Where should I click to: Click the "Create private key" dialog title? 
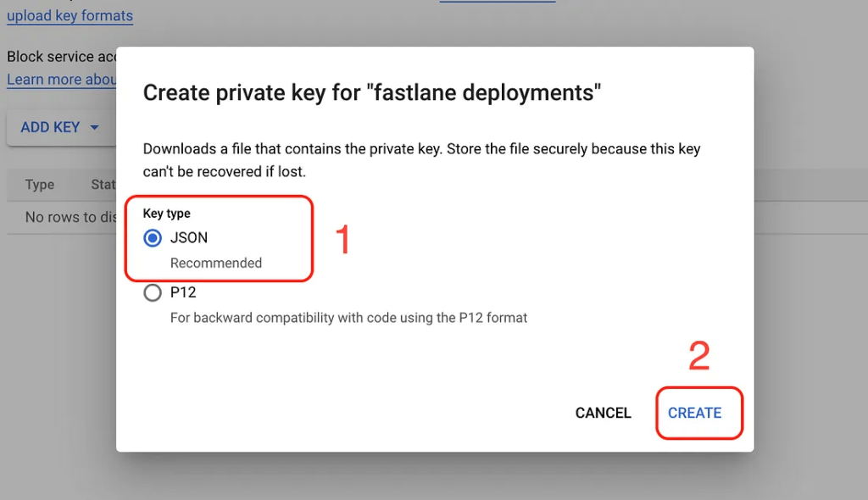click(x=372, y=92)
